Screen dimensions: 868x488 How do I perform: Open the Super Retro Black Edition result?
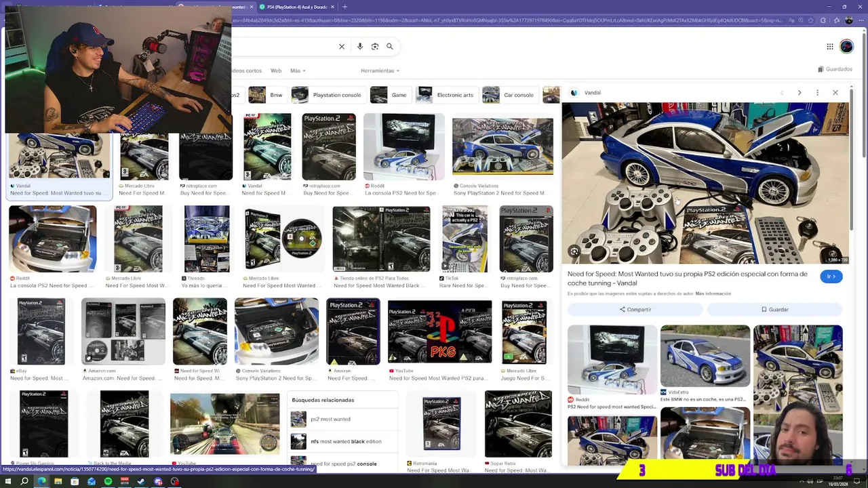[x=518, y=424]
